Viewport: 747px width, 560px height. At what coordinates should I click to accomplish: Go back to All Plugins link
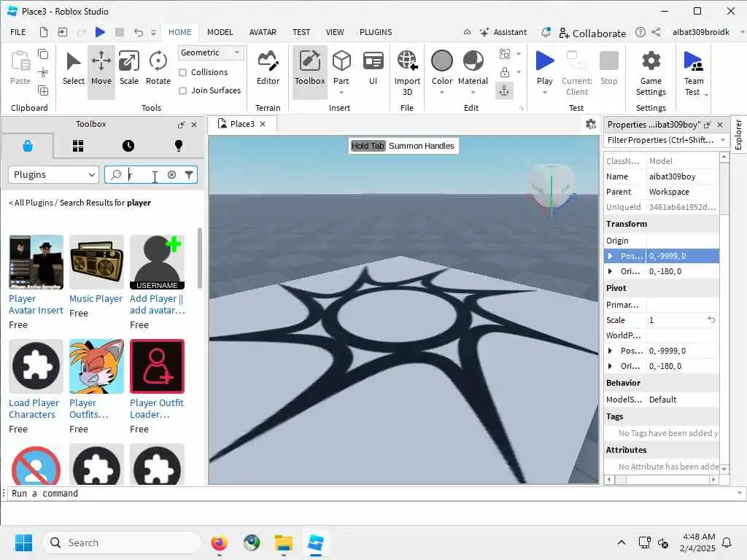(31, 203)
